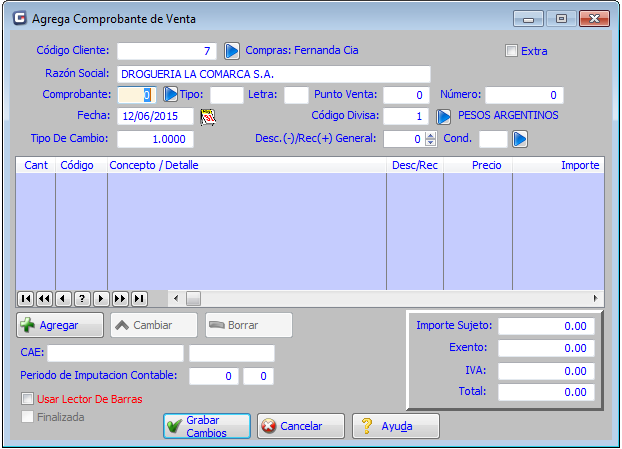Go to next record in grid navigator
The image size is (622, 449).
click(101, 298)
